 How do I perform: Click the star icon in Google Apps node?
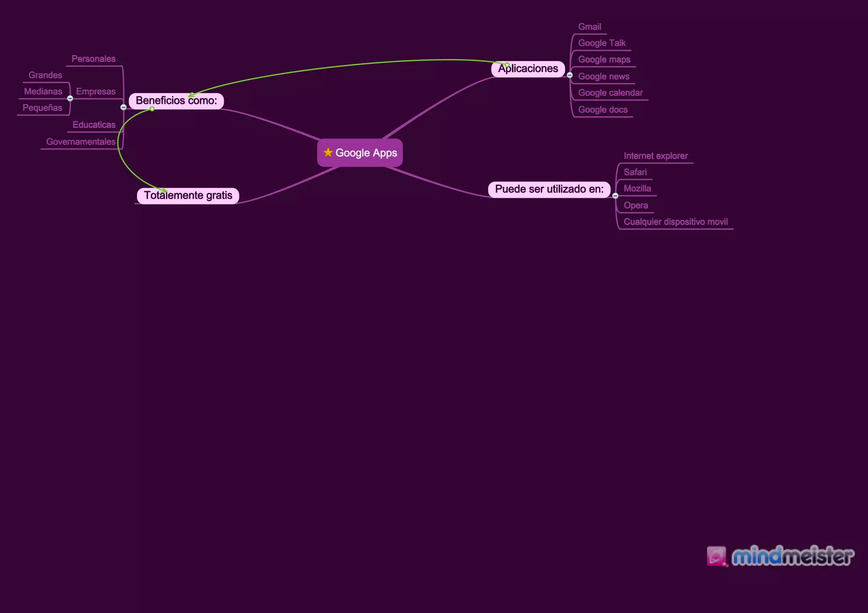click(328, 153)
